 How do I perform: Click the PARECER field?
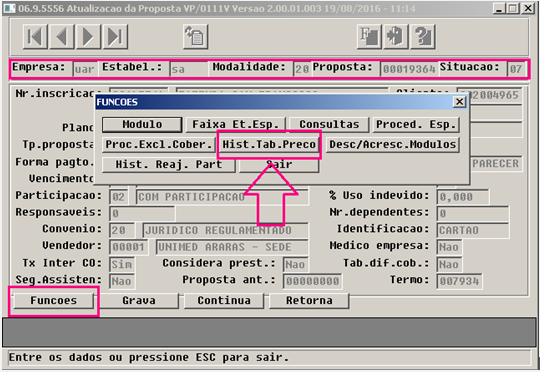point(496,164)
